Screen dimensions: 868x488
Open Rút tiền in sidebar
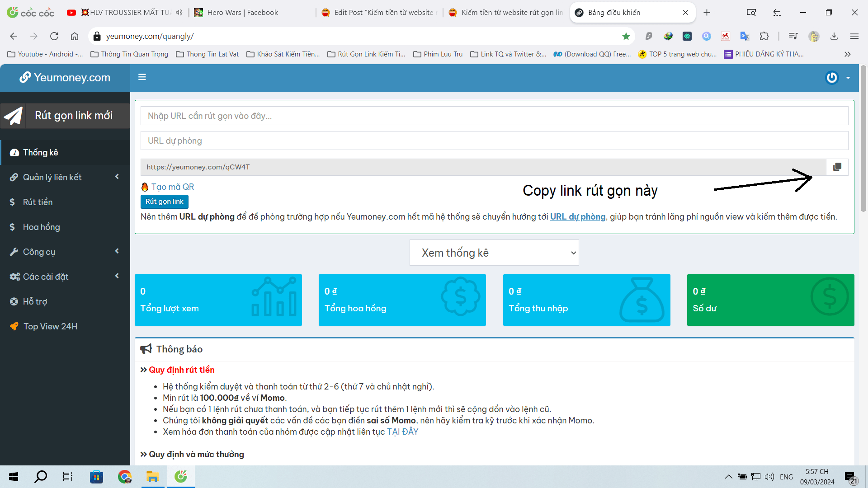pos(65,202)
